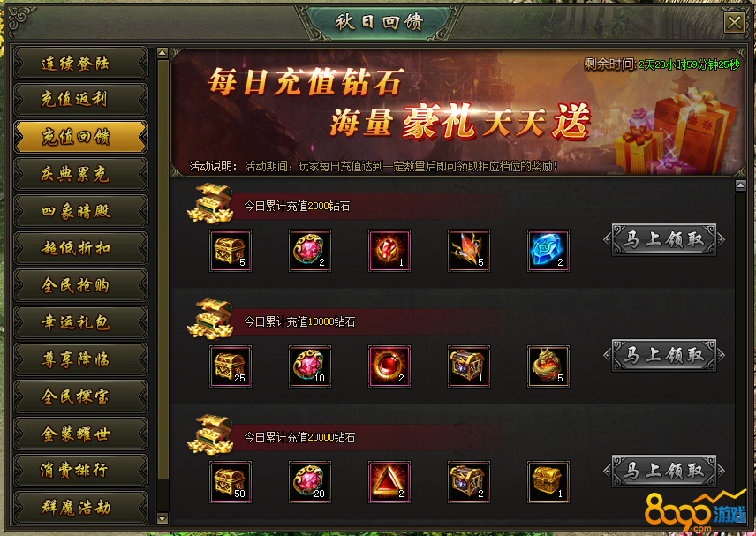756x536 pixels.
Task: Click the dragon figurine reward with quantity 5
Action: click(548, 366)
